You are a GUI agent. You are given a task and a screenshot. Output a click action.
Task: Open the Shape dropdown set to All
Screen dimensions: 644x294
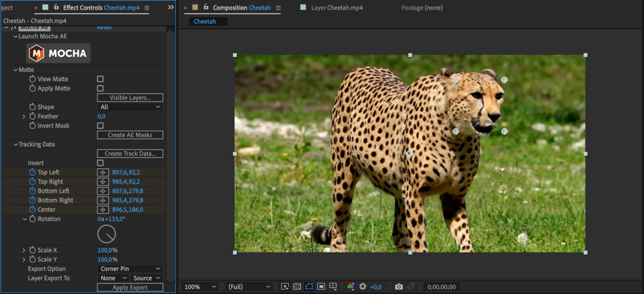coord(130,107)
